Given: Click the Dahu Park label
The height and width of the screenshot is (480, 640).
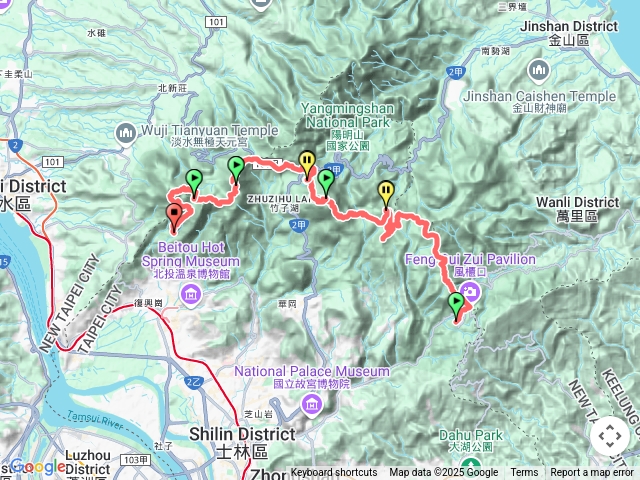Looking at the screenshot, I should pos(471,435).
